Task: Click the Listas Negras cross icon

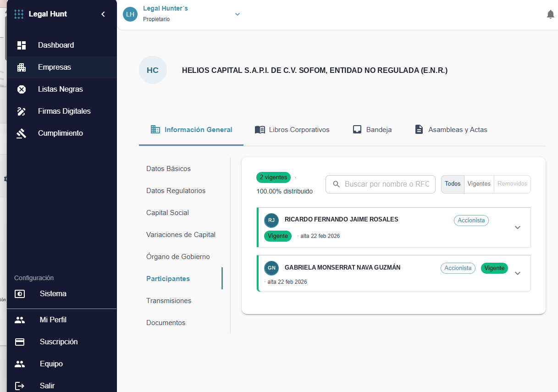Action: click(22, 89)
